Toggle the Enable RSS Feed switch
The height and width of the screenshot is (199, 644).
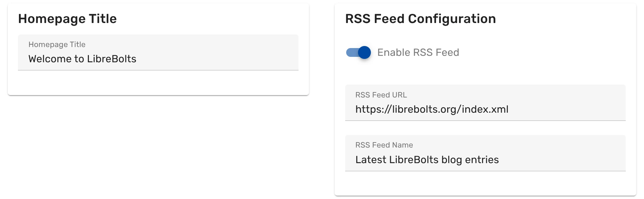359,53
